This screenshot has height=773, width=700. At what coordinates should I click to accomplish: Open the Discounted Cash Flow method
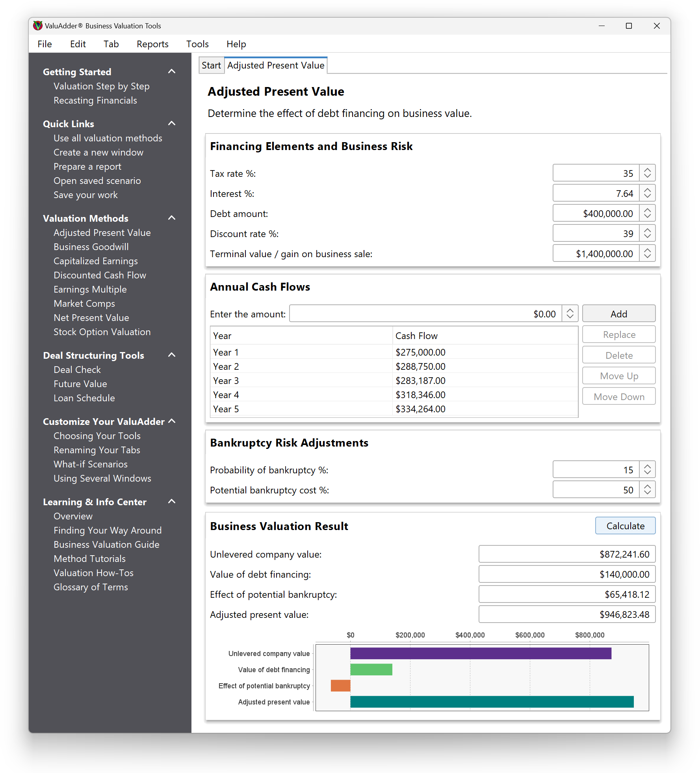tap(100, 275)
